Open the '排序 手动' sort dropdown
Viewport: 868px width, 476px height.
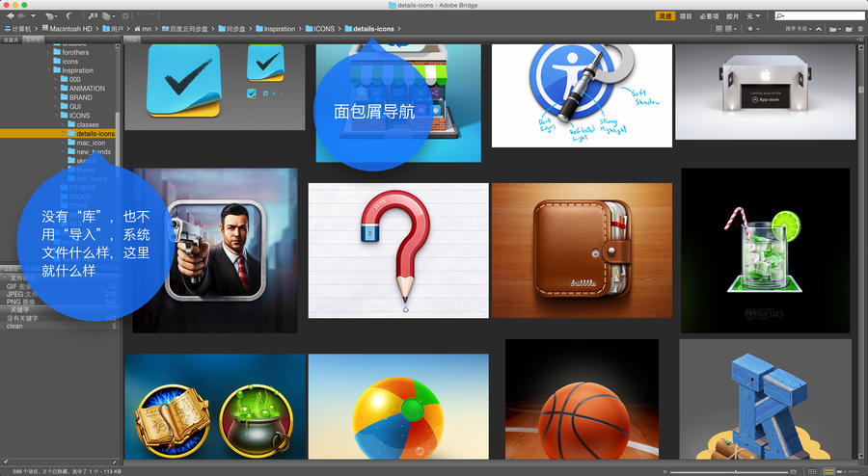pyautogui.click(x=797, y=29)
